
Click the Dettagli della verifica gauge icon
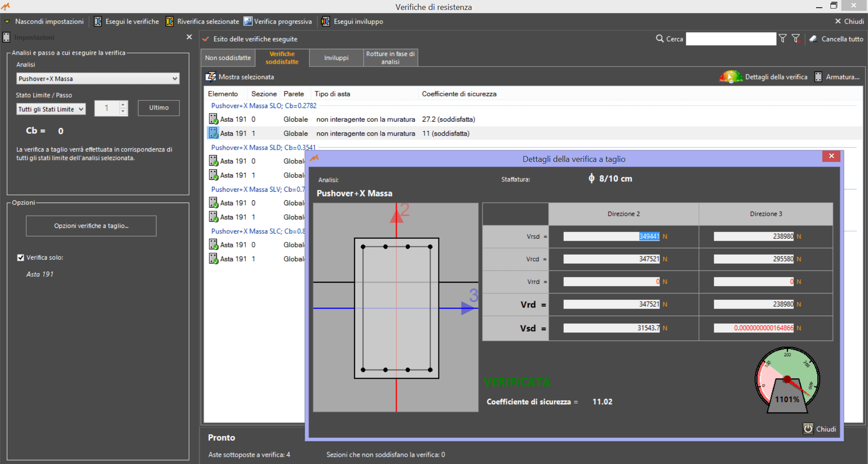pyautogui.click(x=731, y=77)
